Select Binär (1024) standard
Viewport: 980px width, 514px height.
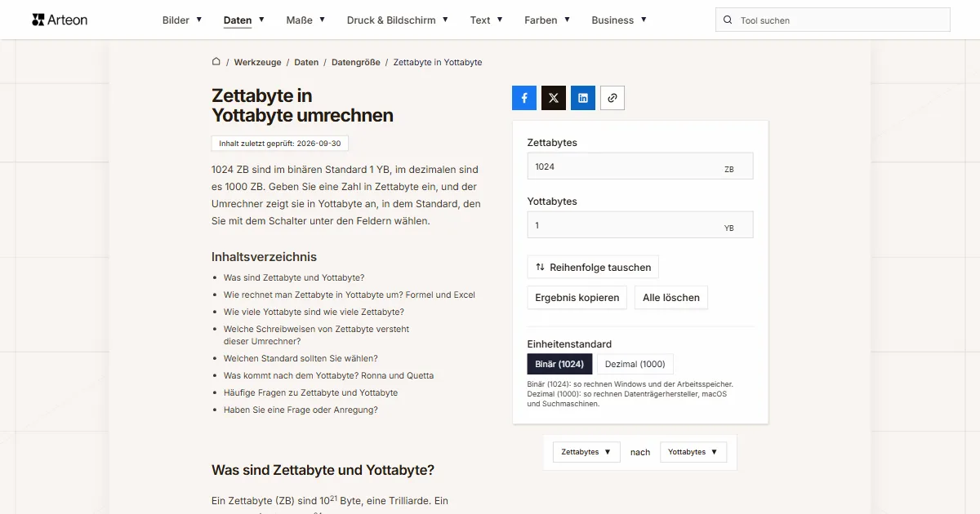click(559, 364)
